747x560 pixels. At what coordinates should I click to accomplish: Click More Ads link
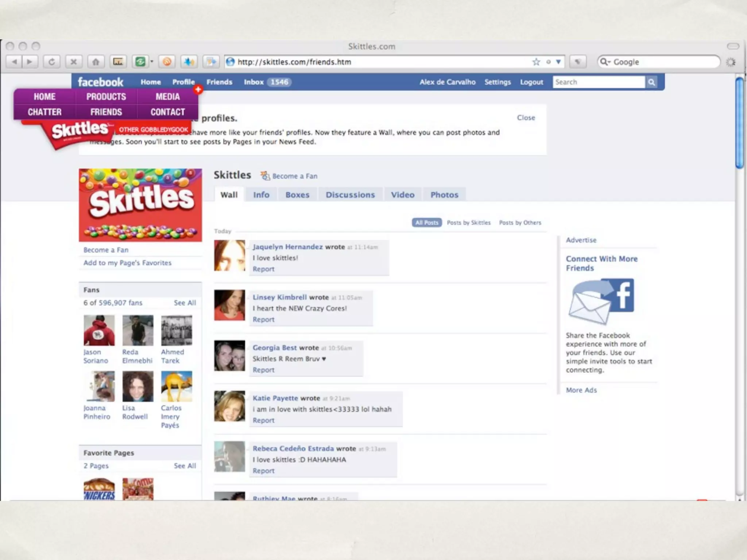pos(581,390)
